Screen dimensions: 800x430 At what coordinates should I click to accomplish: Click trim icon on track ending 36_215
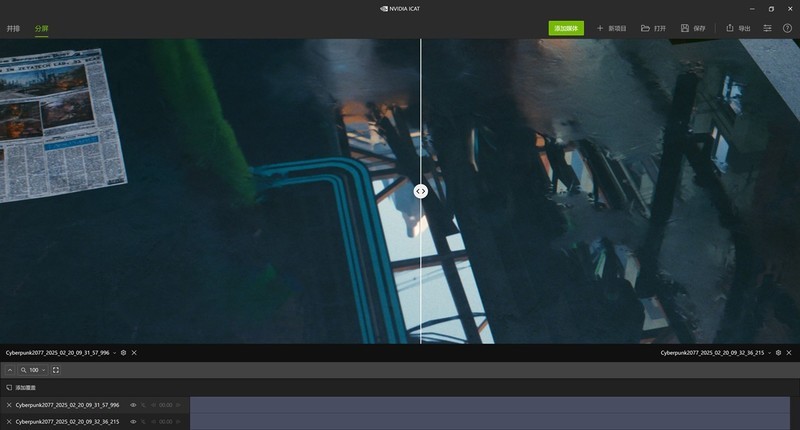point(143,422)
